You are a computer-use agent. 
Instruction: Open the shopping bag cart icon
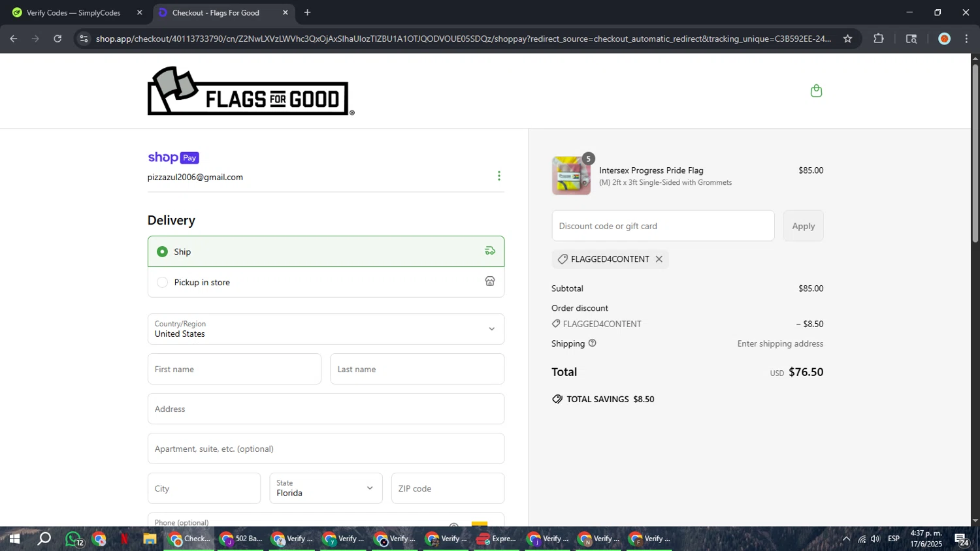(x=816, y=91)
